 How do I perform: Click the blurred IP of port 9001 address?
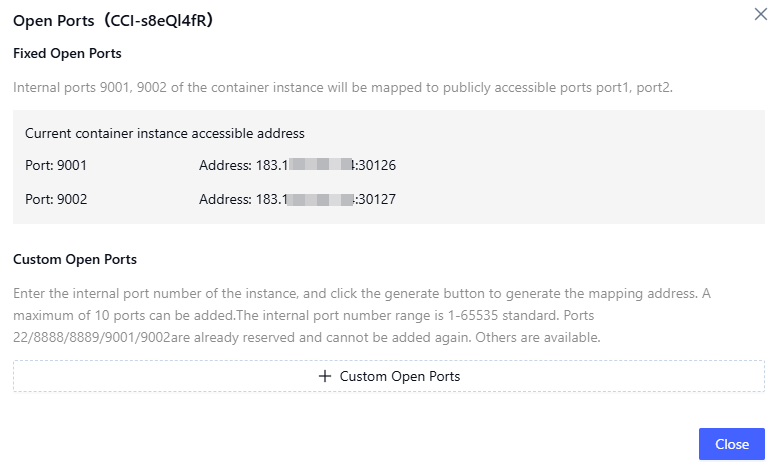321,165
